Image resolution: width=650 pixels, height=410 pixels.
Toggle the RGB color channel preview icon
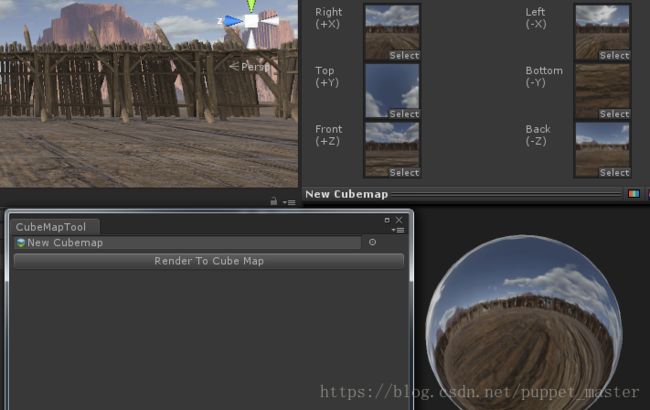[633, 194]
